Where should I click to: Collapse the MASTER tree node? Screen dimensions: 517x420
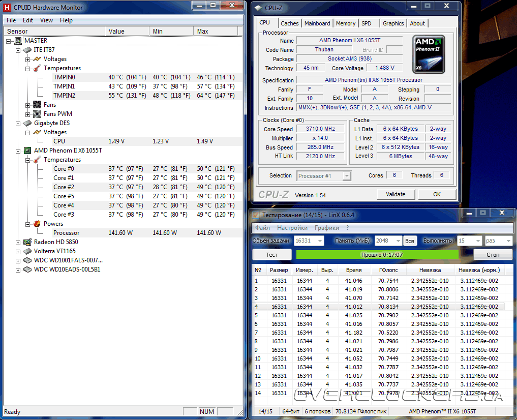(x=9, y=41)
